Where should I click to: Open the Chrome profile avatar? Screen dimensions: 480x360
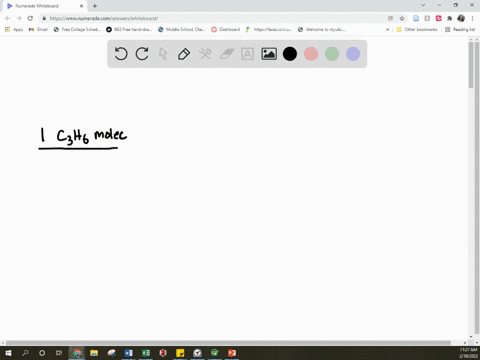click(461, 18)
